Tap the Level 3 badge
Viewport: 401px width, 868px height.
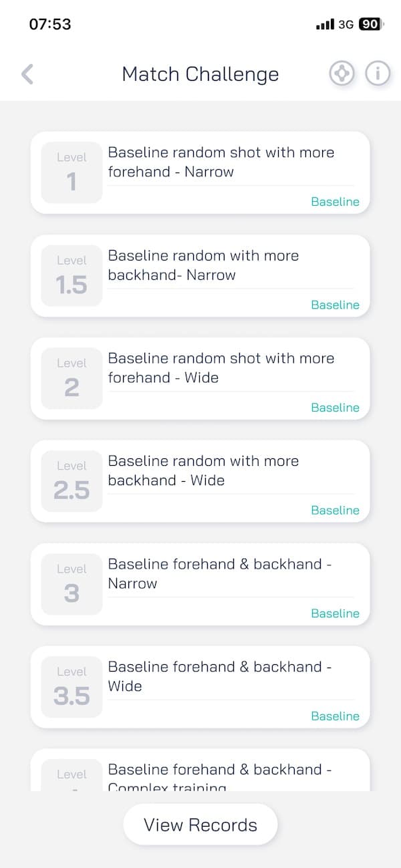72,584
